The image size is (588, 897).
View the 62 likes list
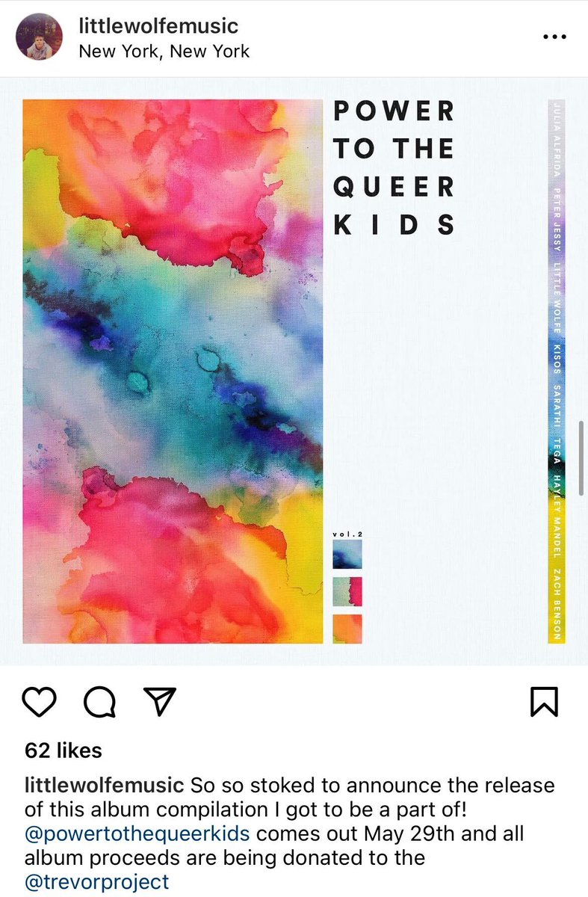point(64,750)
